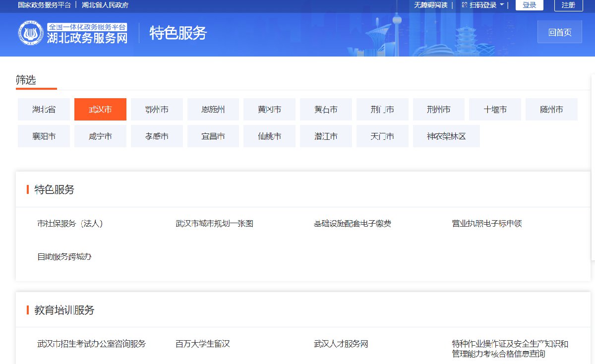This screenshot has width=595, height=364.
Task: Click the QR code icon beside 扫码登录
Action: [464, 5]
